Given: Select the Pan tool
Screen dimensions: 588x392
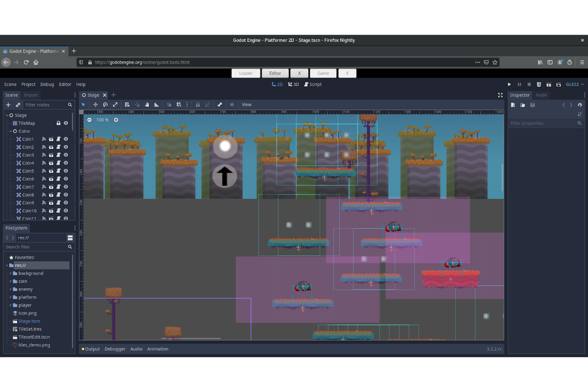Looking at the screenshot, I should pyautogui.click(x=147, y=104).
